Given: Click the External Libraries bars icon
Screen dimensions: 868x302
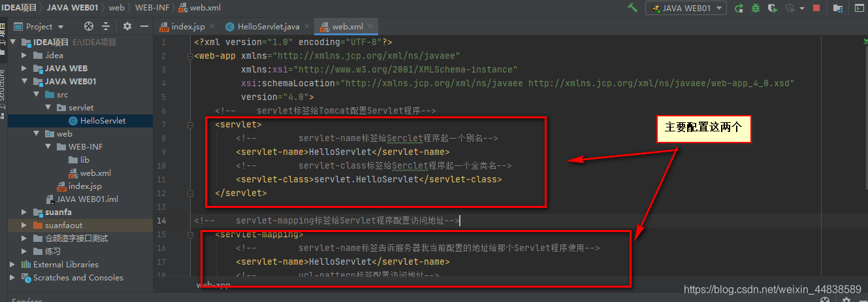Looking at the screenshot, I should click(x=26, y=265).
